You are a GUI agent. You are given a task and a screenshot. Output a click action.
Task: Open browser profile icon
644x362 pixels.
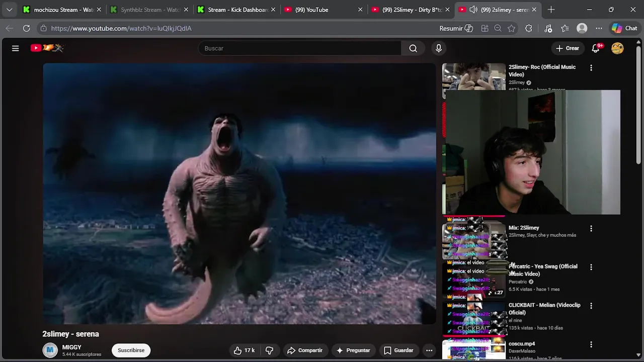582,28
